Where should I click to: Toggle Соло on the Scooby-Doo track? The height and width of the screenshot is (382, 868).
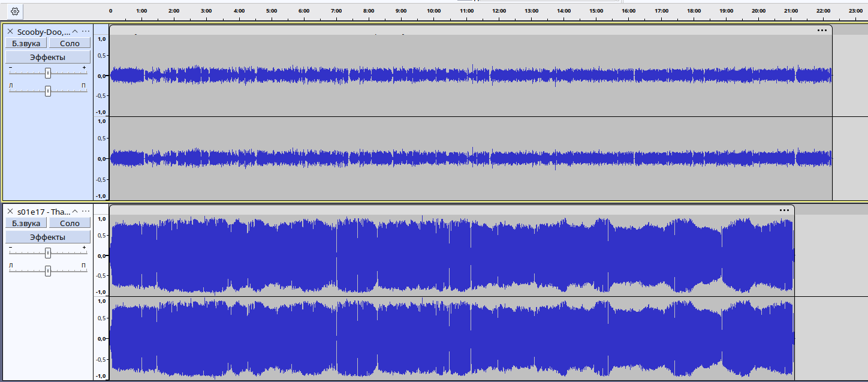tap(70, 43)
